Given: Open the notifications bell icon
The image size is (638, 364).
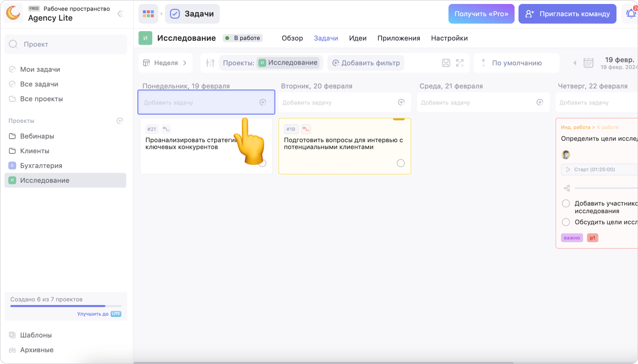Looking at the screenshot, I should click(631, 14).
